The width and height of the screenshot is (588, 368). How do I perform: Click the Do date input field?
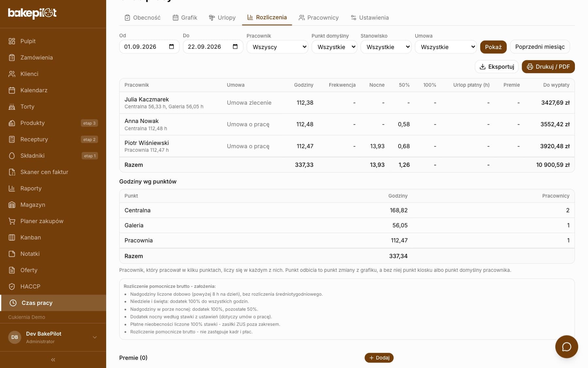coord(213,47)
